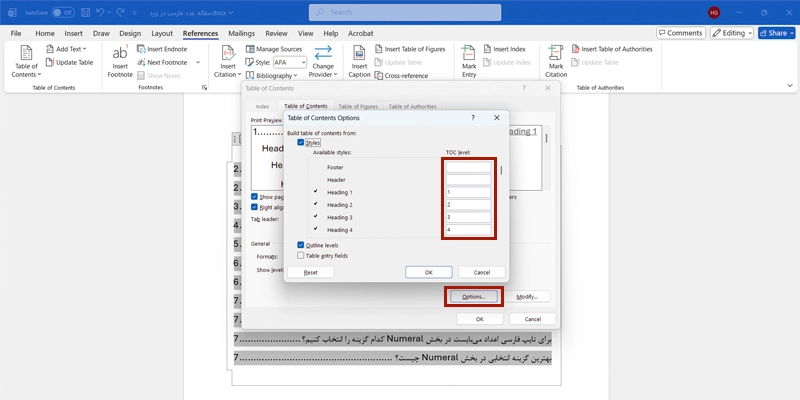The image size is (800, 400).
Task: Open the Footnotes dialog launcher
Action: (x=204, y=88)
